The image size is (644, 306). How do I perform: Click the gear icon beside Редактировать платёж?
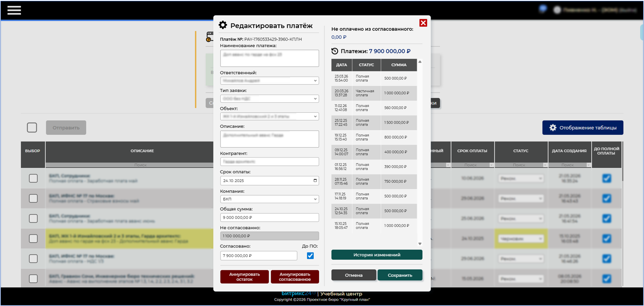pyautogui.click(x=223, y=25)
